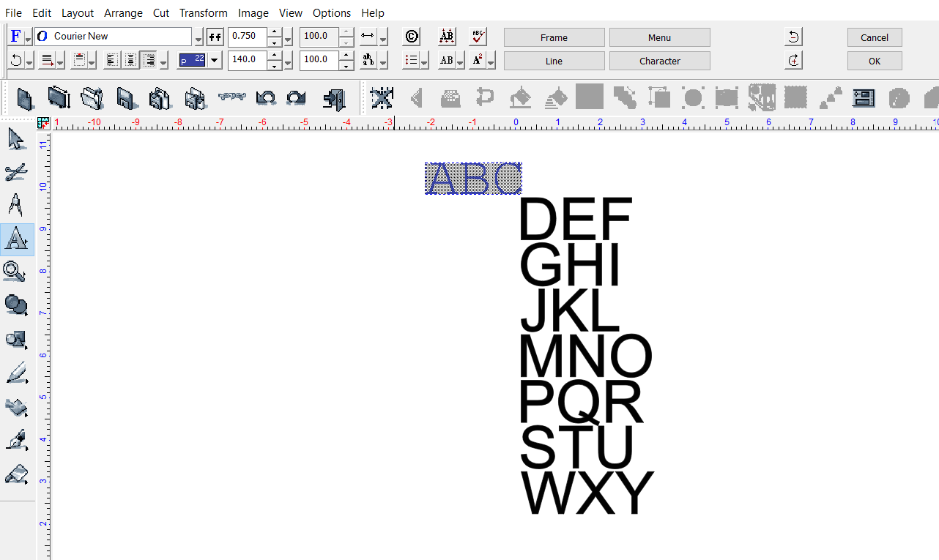Image resolution: width=939 pixels, height=560 pixels.
Task: Click the A superscript icon
Action: tap(477, 60)
